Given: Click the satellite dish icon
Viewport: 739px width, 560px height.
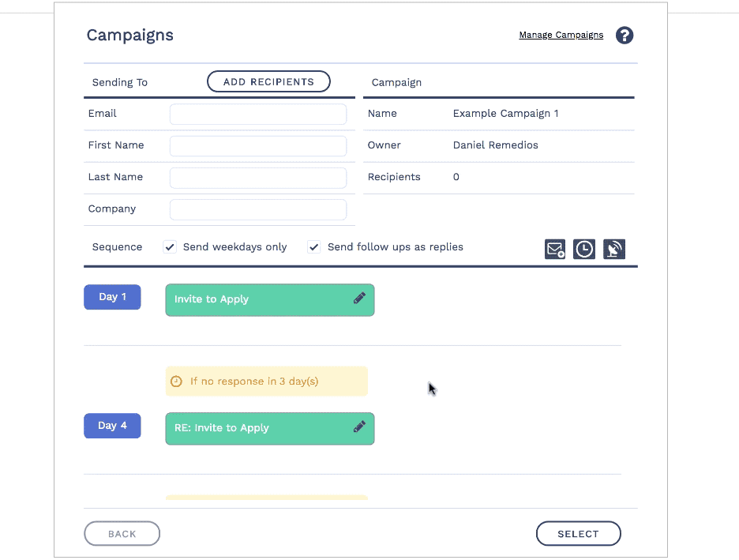Looking at the screenshot, I should 613,250.
